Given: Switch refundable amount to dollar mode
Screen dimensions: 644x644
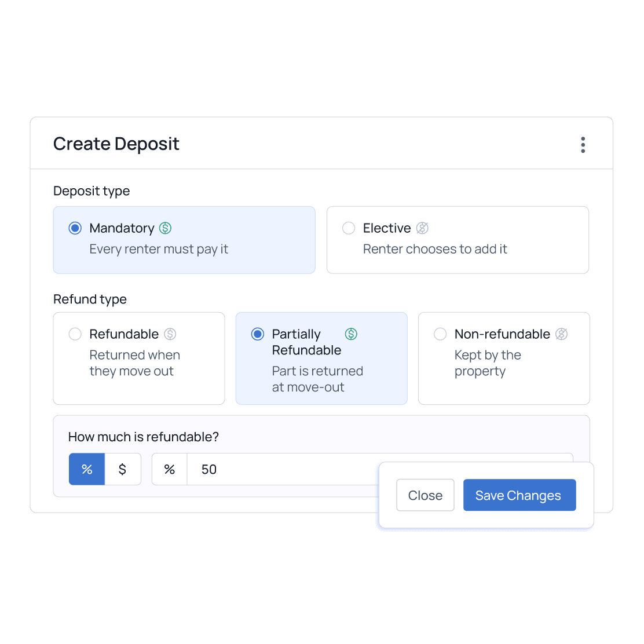Looking at the screenshot, I should click(122, 469).
